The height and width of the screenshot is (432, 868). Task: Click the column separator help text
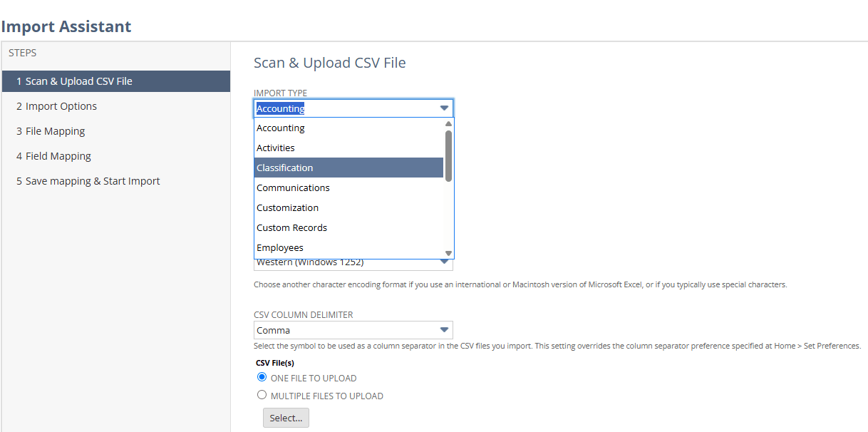tap(557, 346)
